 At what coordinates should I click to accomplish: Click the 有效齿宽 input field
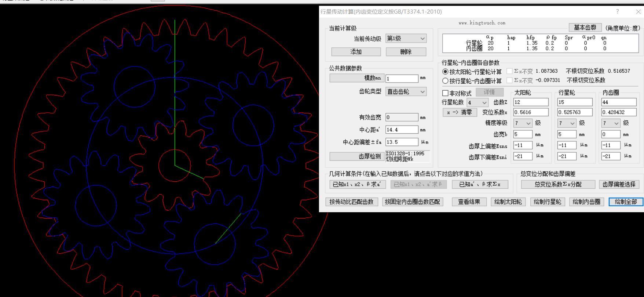(x=402, y=117)
